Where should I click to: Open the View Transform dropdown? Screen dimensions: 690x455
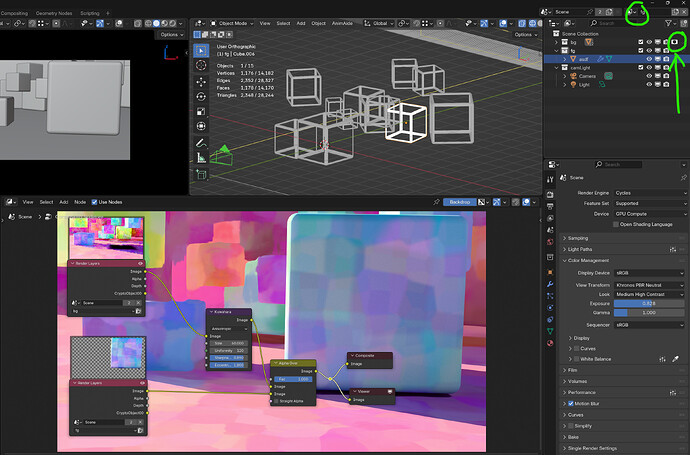[x=649, y=285]
